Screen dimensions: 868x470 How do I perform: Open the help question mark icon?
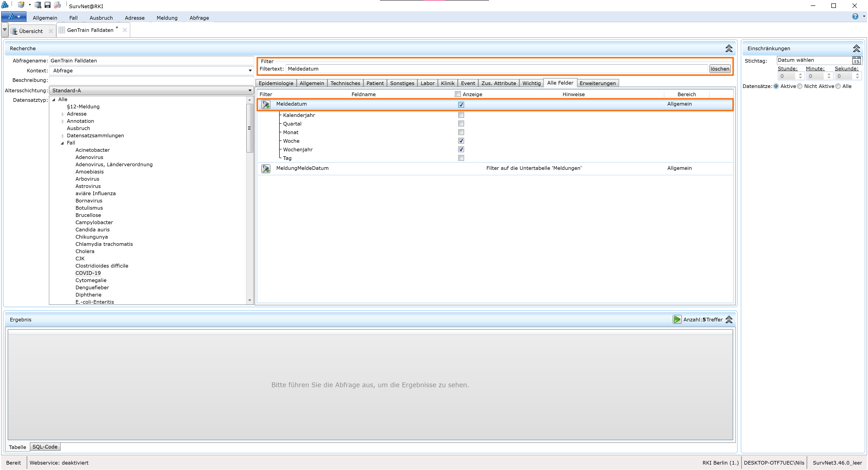point(855,16)
